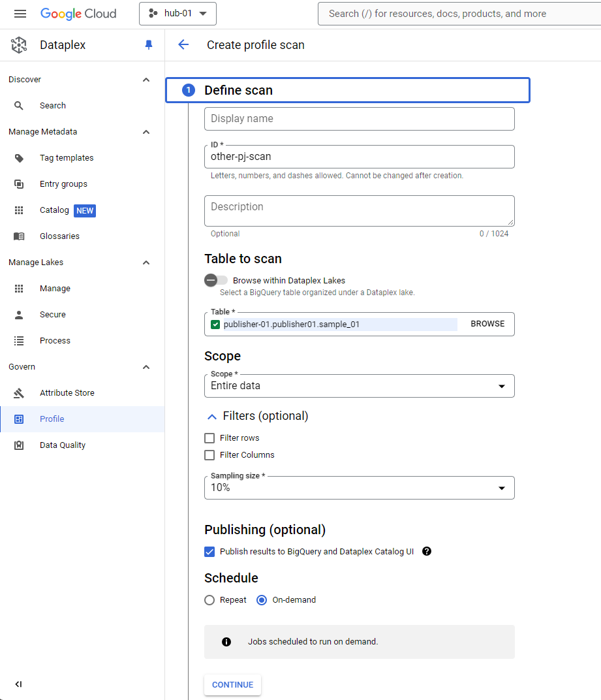Viewport: 601px width, 700px height.
Task: Click the Define scan step header
Action: 348,90
